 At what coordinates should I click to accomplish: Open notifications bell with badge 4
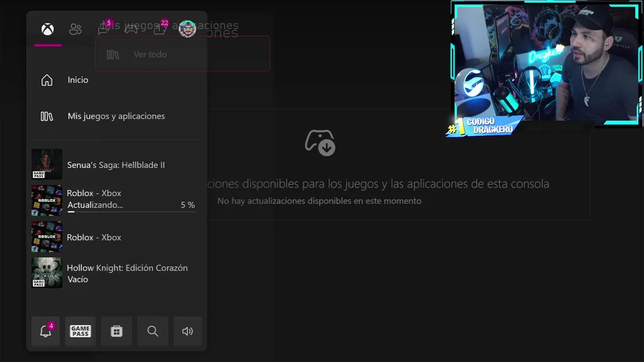(46, 331)
